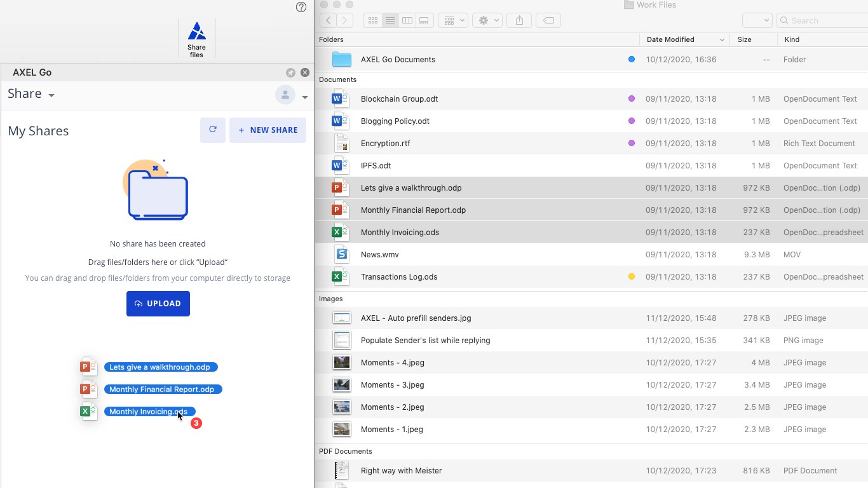This screenshot has height=488, width=868.
Task: Open the help question mark icon
Action: click(x=301, y=7)
